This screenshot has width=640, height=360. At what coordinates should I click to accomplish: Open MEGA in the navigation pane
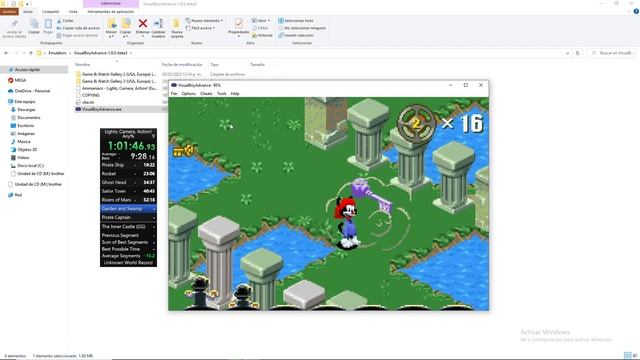coord(17,80)
